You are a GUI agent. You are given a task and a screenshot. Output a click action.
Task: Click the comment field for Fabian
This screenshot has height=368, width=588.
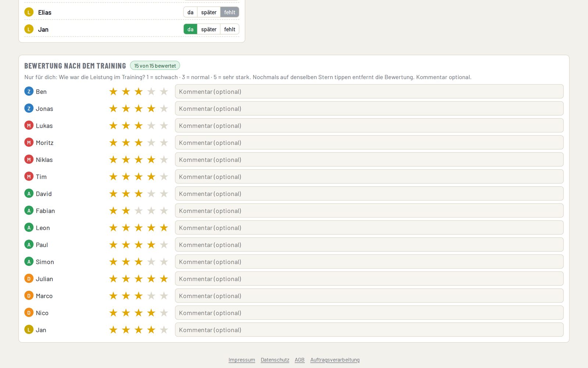(x=369, y=211)
